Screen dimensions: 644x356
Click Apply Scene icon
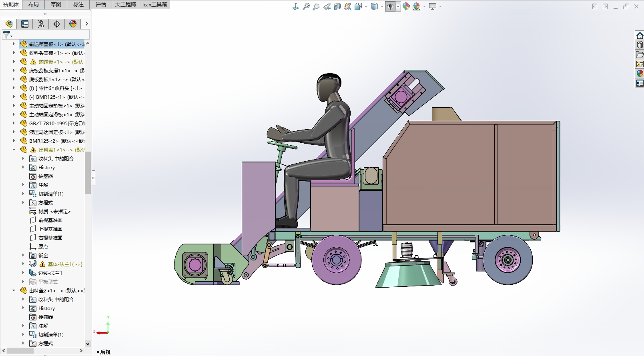coord(417,6)
